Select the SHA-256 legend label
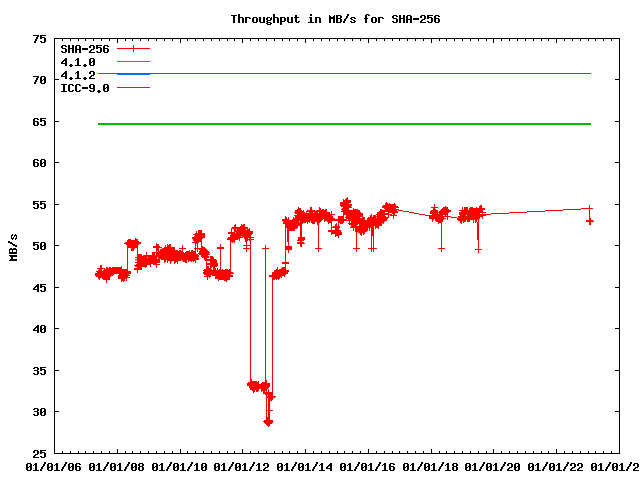 point(85,48)
